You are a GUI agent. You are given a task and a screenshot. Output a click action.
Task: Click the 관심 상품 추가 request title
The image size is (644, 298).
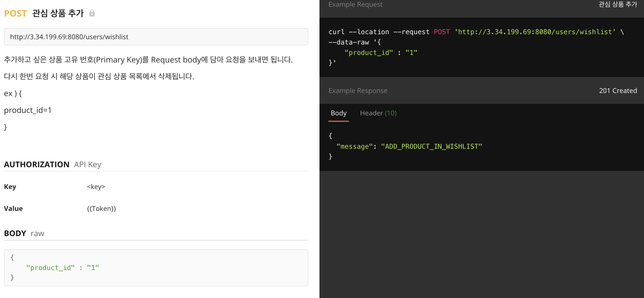coord(58,13)
